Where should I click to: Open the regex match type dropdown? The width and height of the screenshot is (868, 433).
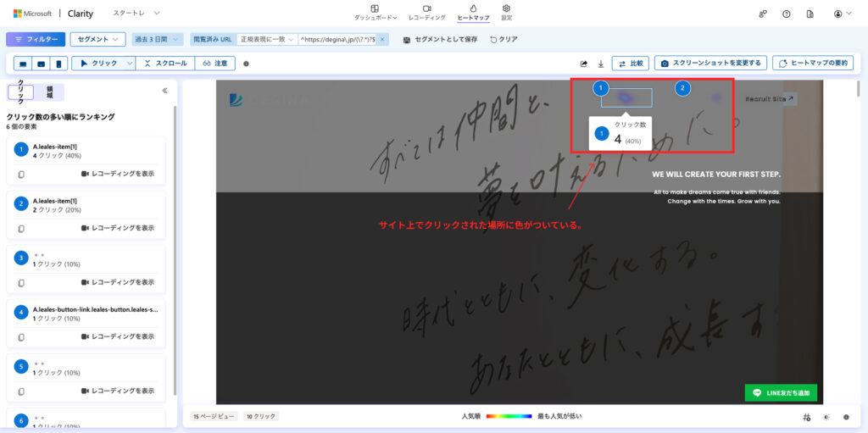(x=267, y=39)
